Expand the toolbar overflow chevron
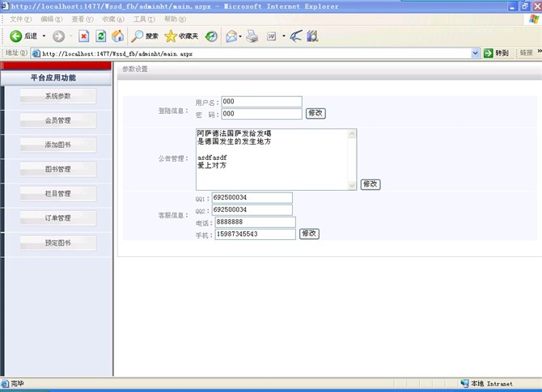This screenshot has height=392, width=542. 540,52
